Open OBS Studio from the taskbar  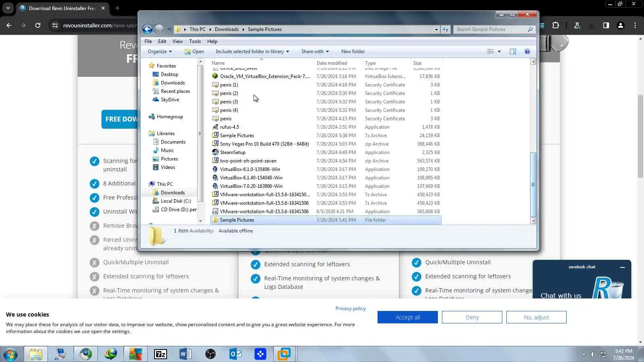click(211, 354)
